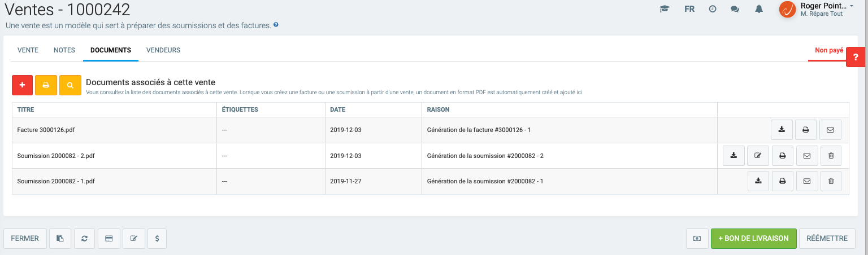Image resolution: width=868 pixels, height=255 pixels.
Task: Open the red question mark help button
Action: click(x=856, y=57)
